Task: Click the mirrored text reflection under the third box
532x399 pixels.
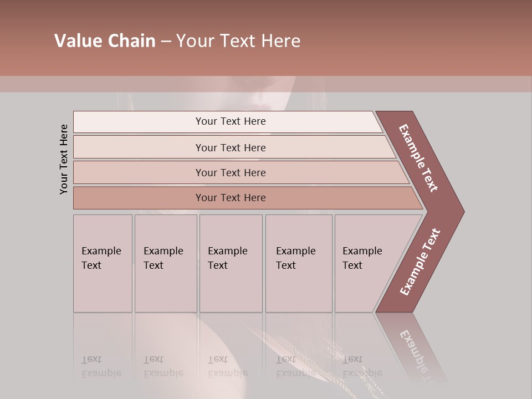Action: [x=228, y=366]
